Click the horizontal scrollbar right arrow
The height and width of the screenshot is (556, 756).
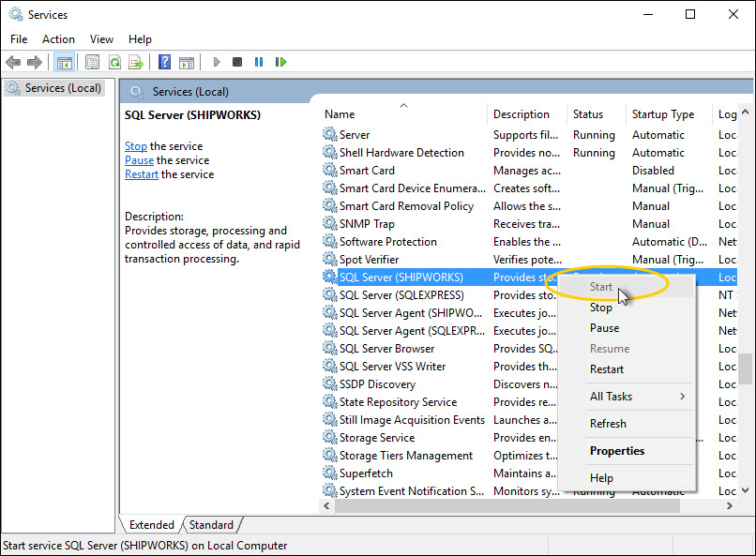point(731,505)
